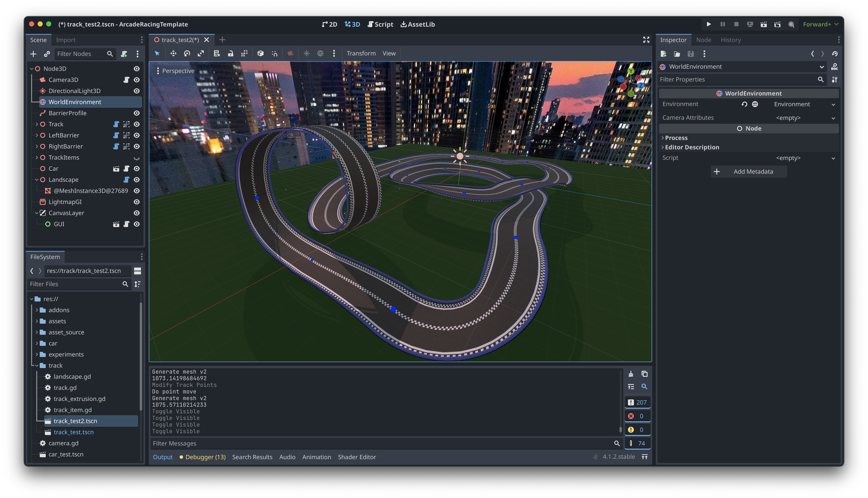Select the Move/Transform tool icon
This screenshot has height=498, width=868.
172,53
